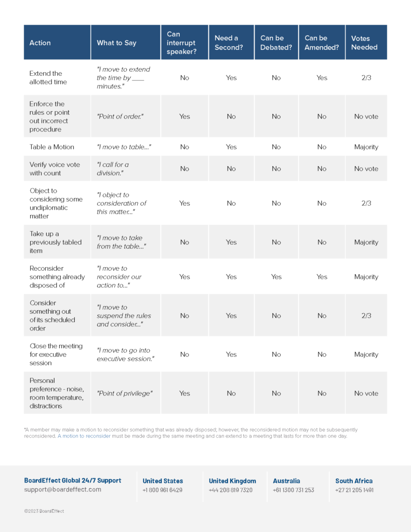The width and height of the screenshot is (411, 532).
Task: Click the 'Can be Debated?' column header
Action: [276, 43]
